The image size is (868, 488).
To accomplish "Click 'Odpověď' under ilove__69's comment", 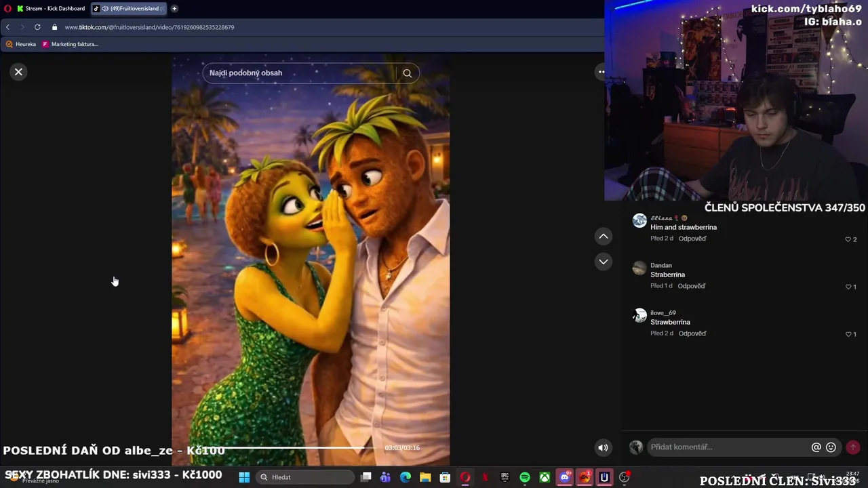I will pos(692,333).
